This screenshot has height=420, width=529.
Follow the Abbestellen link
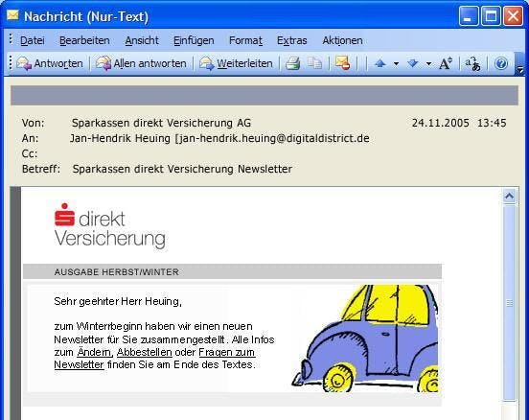[x=145, y=352]
